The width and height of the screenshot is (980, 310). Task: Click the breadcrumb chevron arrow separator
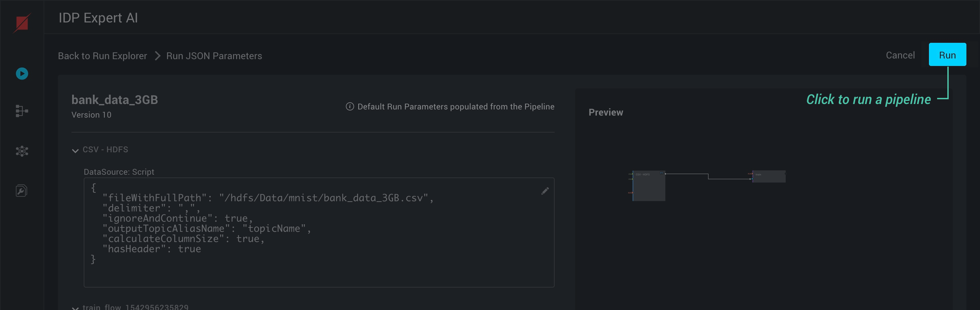coord(157,56)
